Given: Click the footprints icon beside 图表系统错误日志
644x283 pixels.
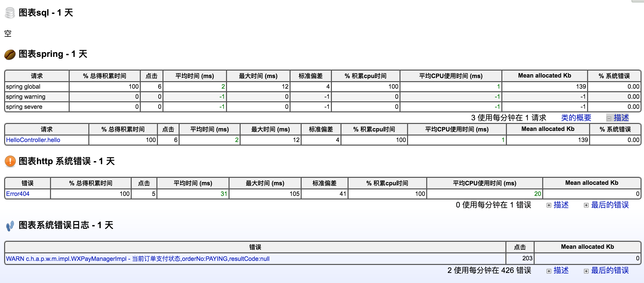Looking at the screenshot, I should [10, 226].
